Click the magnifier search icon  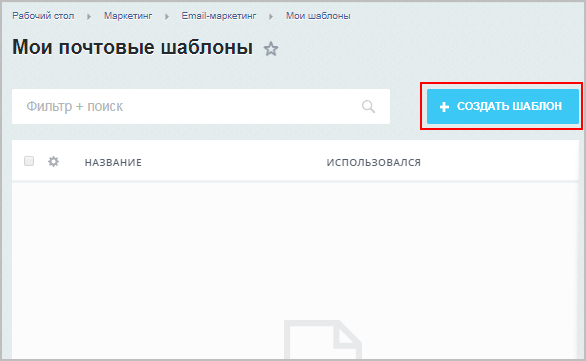click(x=368, y=107)
